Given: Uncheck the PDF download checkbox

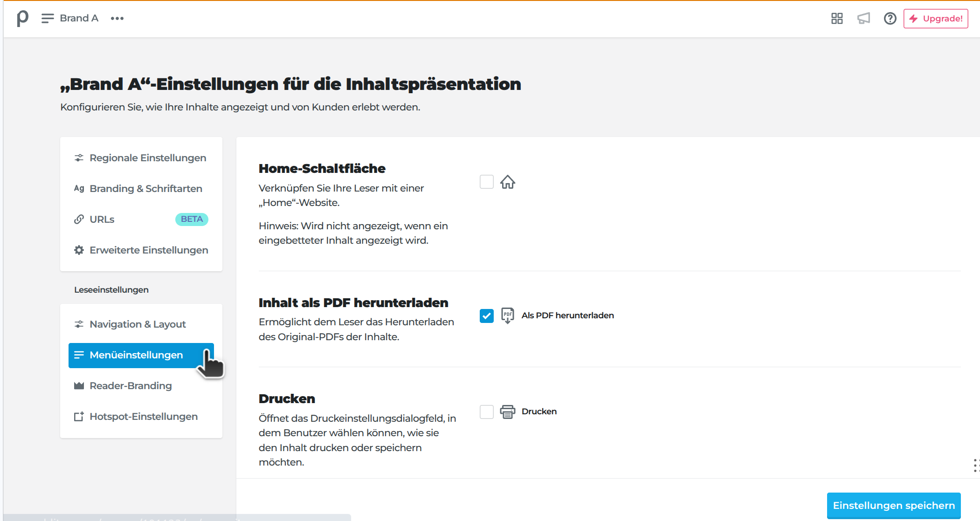Looking at the screenshot, I should coord(486,316).
